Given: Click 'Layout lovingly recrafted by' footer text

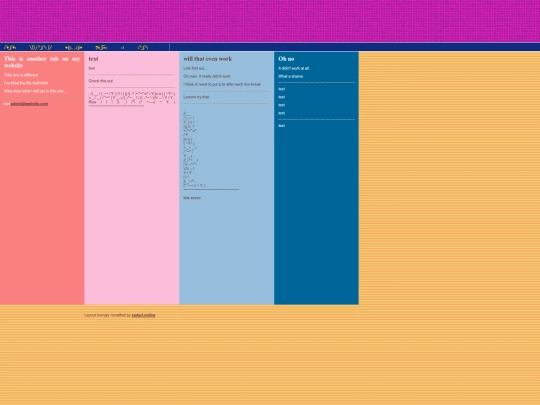Looking at the screenshot, I should 107,315.
